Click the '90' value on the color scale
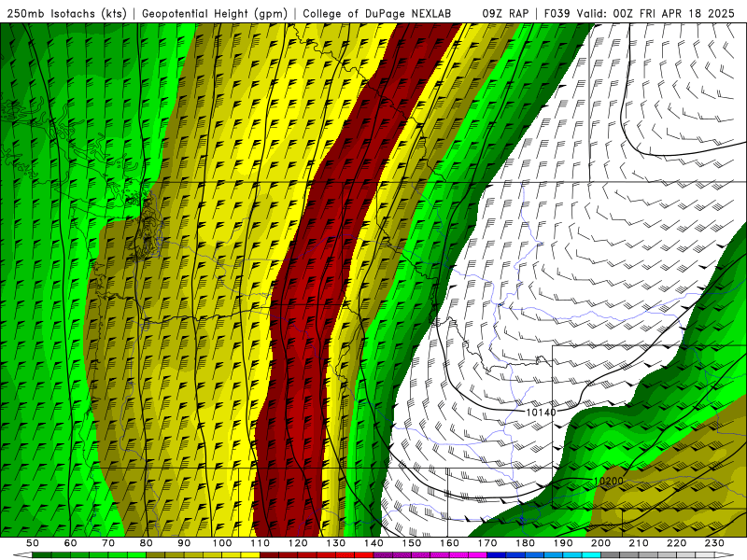Screen dimensions: 747x560 pyautogui.click(x=184, y=543)
